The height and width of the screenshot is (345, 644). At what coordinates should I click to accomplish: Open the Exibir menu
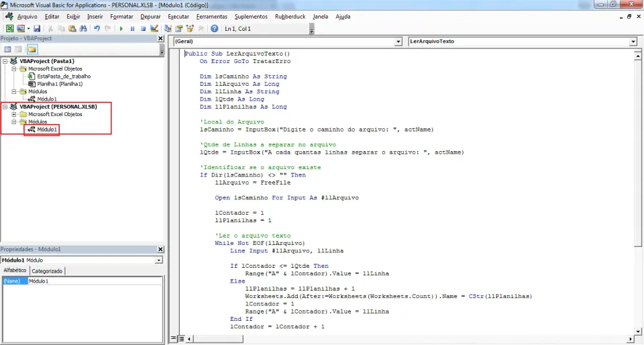74,16
